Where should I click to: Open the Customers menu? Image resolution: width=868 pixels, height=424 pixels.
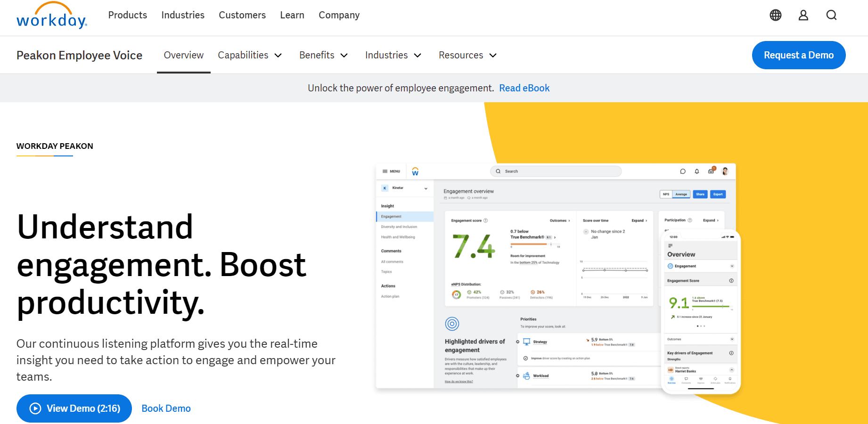tap(242, 15)
